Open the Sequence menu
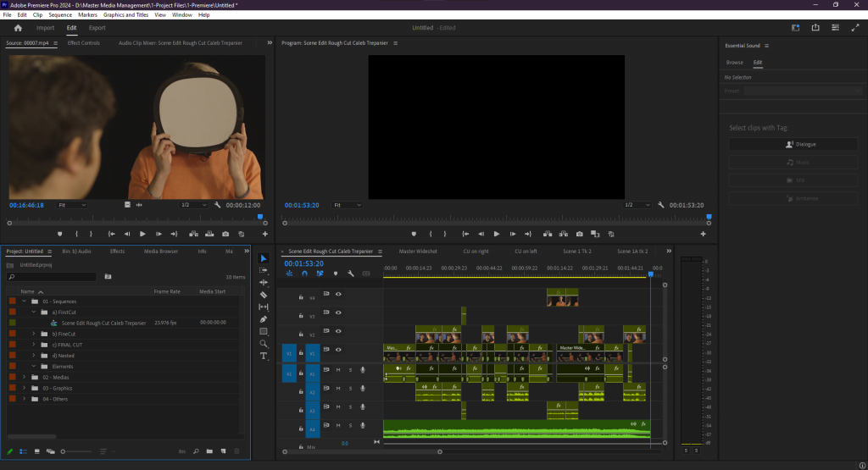Viewport: 868px width, 470px height. (60, 14)
